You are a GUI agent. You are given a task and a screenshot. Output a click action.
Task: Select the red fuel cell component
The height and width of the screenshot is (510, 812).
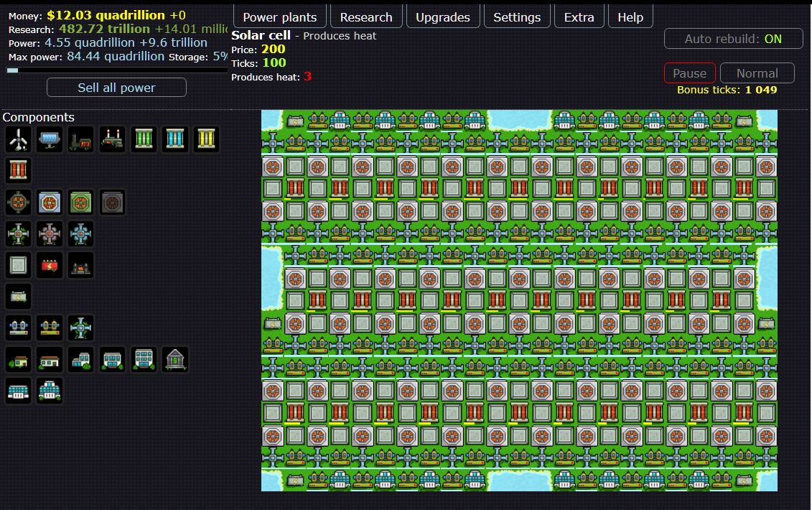[18, 170]
